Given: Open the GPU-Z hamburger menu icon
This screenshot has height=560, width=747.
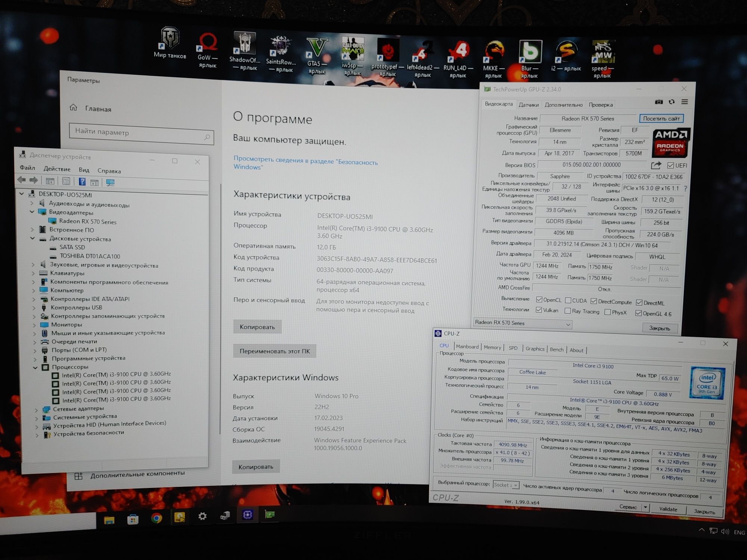Looking at the screenshot, I should [685, 102].
